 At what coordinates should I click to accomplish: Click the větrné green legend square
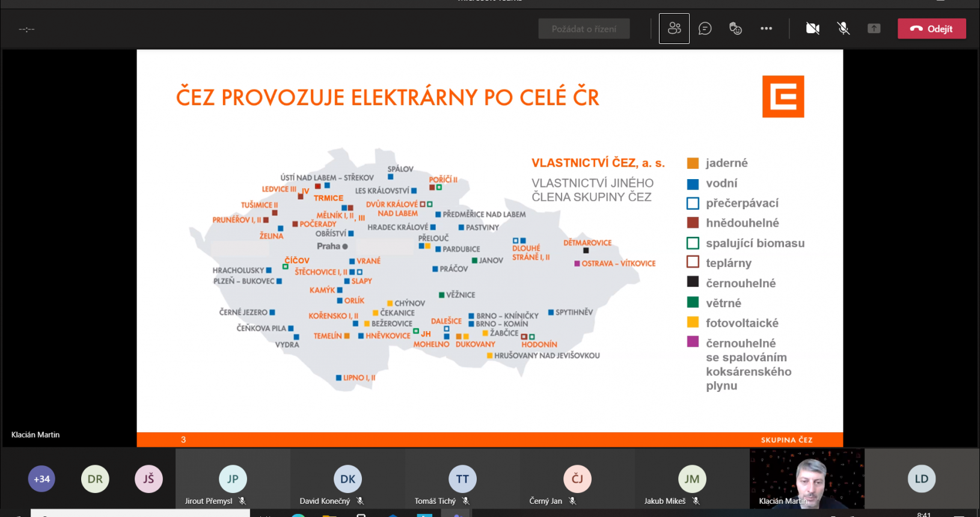tap(693, 302)
